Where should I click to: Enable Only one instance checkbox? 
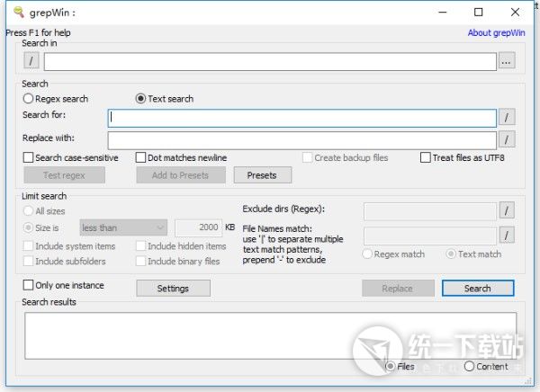pos(29,286)
